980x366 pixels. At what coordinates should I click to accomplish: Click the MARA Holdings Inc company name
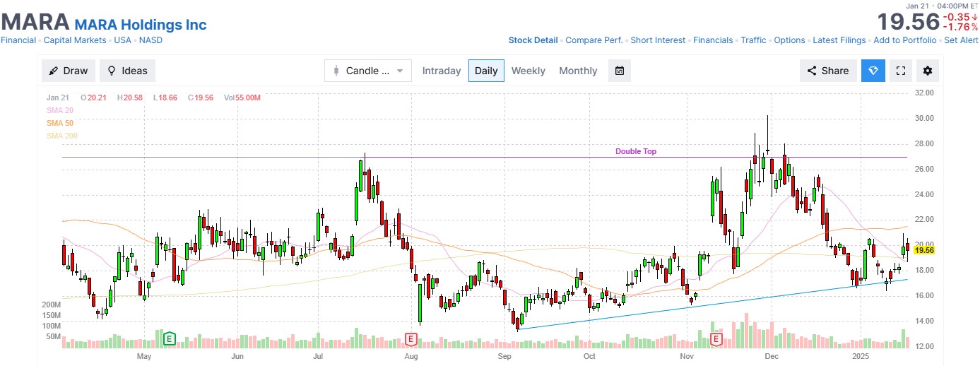141,25
